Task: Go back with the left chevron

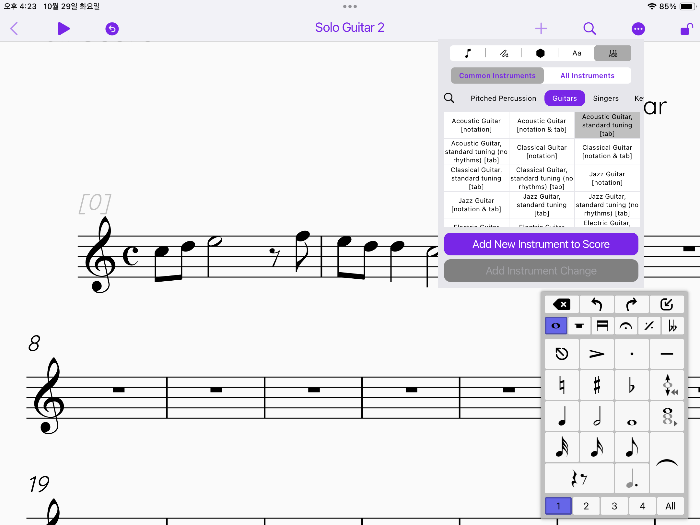Action: 14,29
